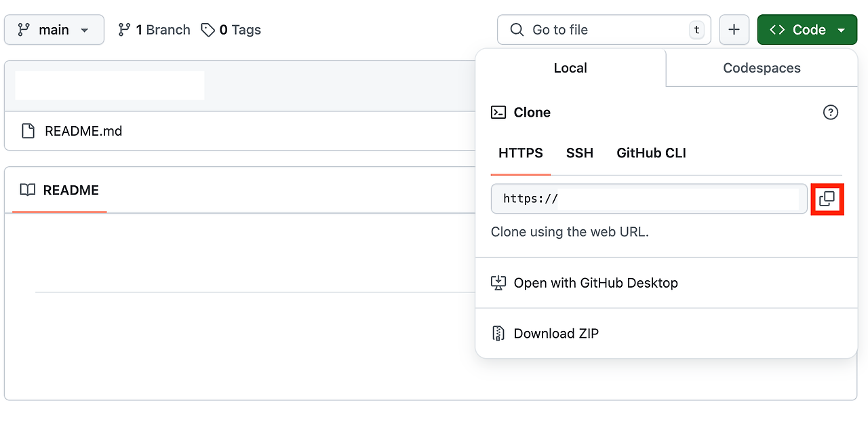Click the tags icon beside 0 Tags

coord(208,29)
